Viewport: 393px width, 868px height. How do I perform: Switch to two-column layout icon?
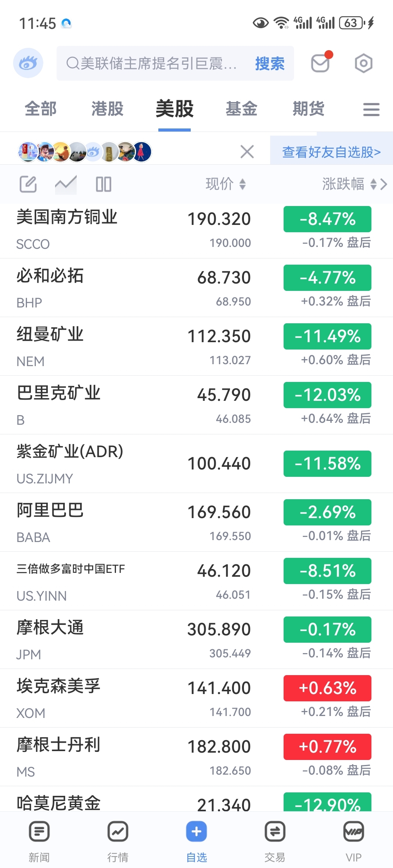tap(103, 184)
